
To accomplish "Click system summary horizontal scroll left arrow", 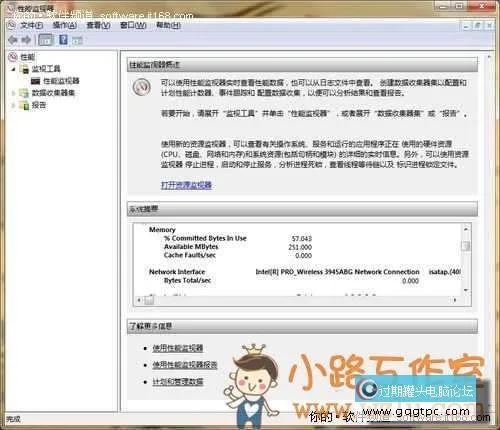I will 139,300.
